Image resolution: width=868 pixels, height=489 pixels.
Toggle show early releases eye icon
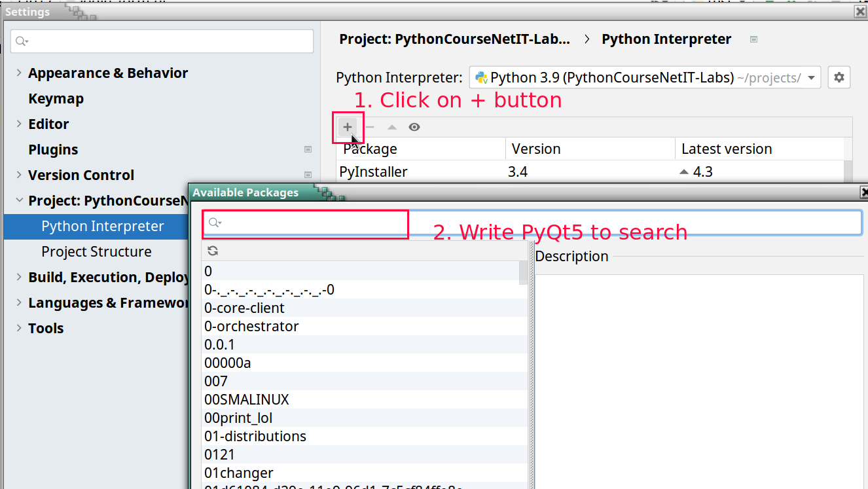(x=414, y=127)
